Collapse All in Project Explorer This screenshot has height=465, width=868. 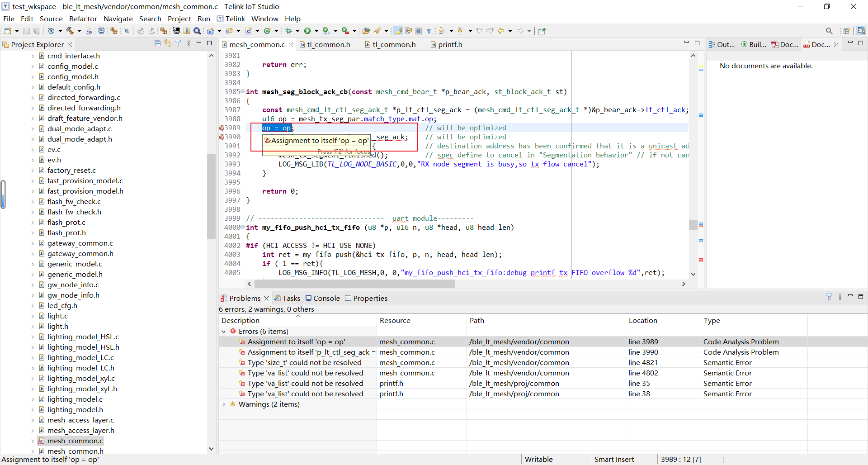click(157, 43)
